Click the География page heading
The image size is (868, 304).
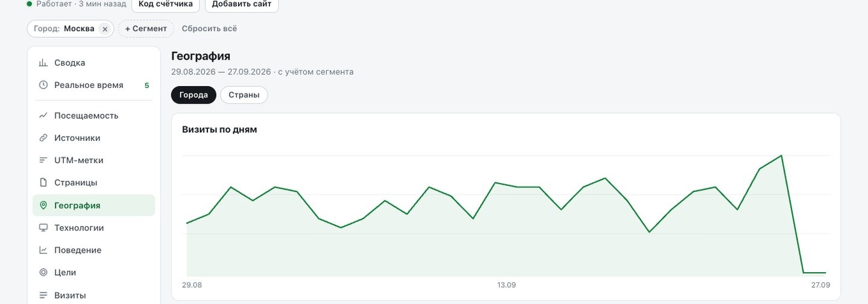click(201, 56)
